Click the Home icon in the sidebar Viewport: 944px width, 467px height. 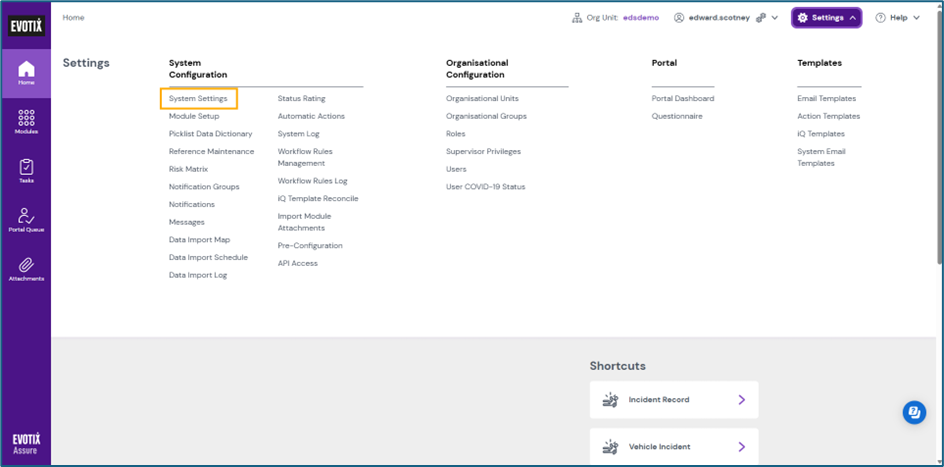coord(26,72)
